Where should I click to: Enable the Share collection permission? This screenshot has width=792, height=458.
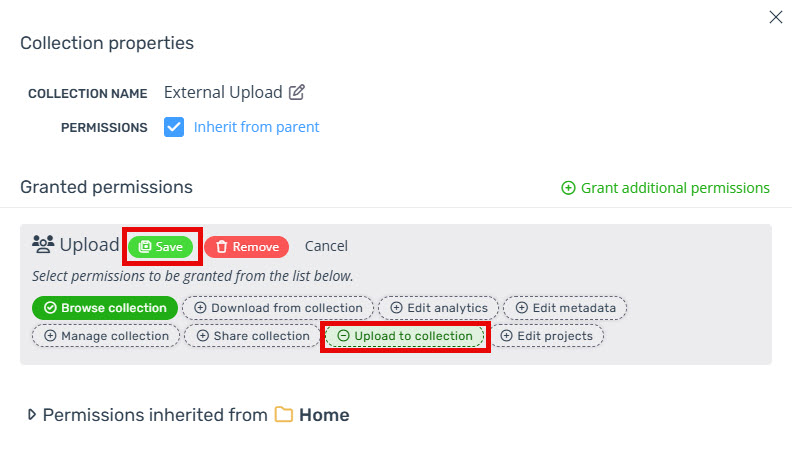click(253, 336)
